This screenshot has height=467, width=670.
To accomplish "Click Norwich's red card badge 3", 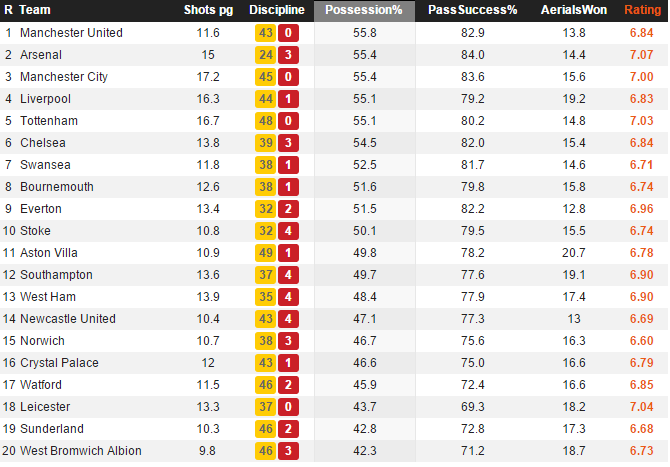I will (288, 341).
